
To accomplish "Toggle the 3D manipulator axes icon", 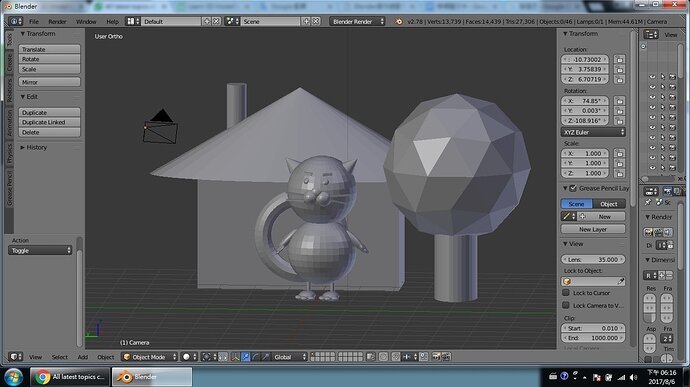I will click(235, 357).
